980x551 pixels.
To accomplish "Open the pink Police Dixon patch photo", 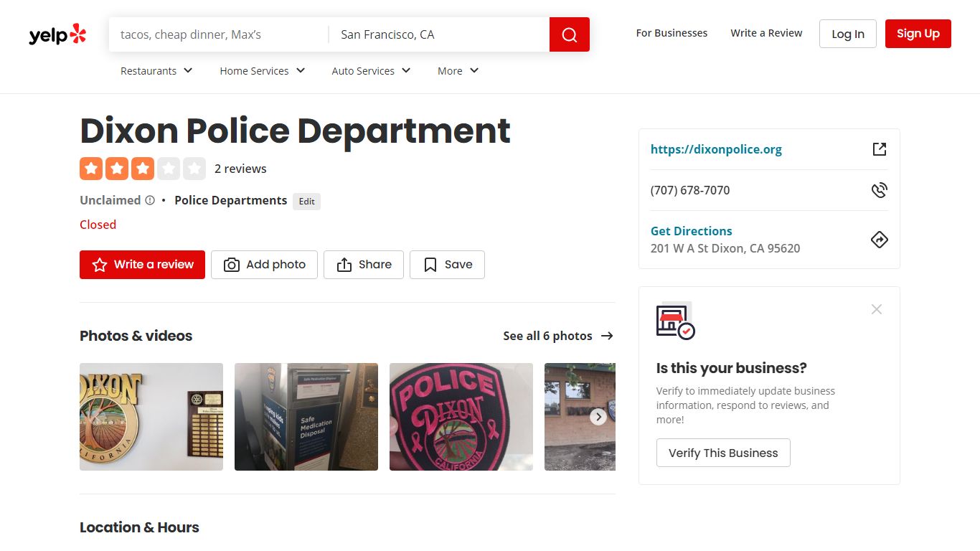I will [x=461, y=417].
